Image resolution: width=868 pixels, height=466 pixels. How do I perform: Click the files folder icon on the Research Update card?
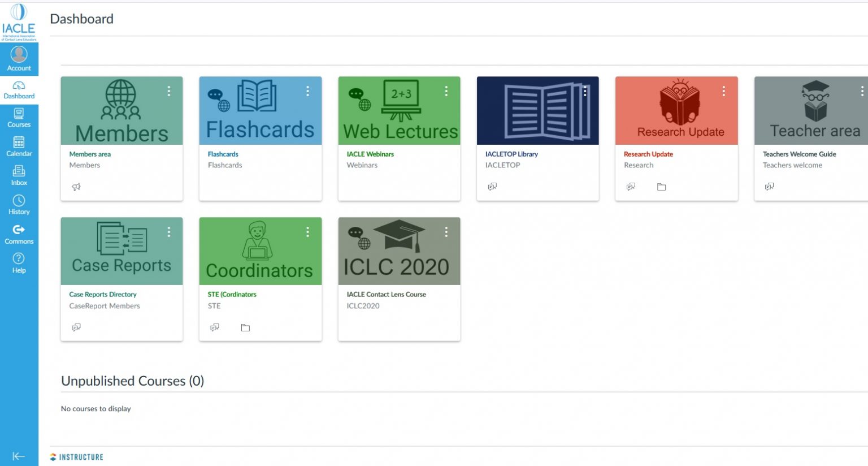click(662, 187)
